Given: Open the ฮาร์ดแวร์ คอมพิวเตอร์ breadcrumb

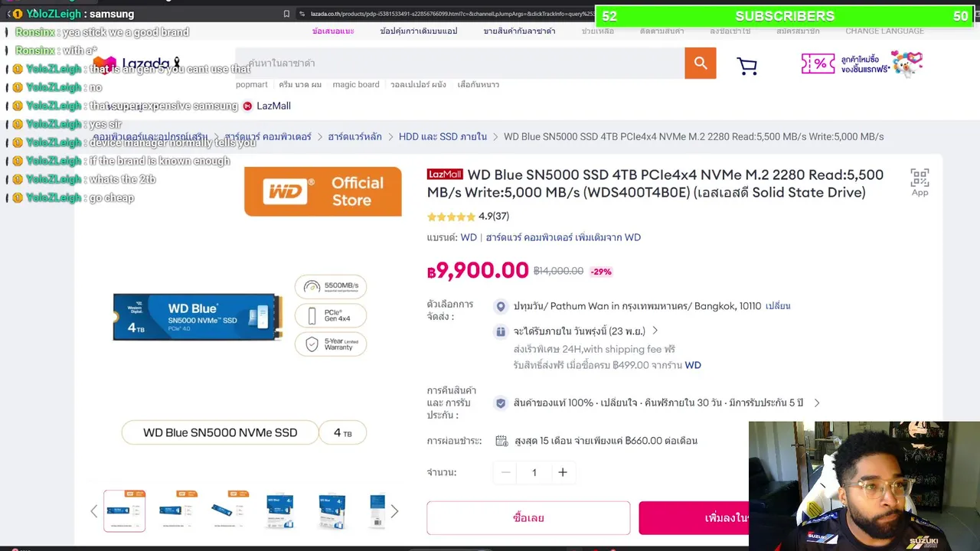Looking at the screenshot, I should pyautogui.click(x=268, y=136).
